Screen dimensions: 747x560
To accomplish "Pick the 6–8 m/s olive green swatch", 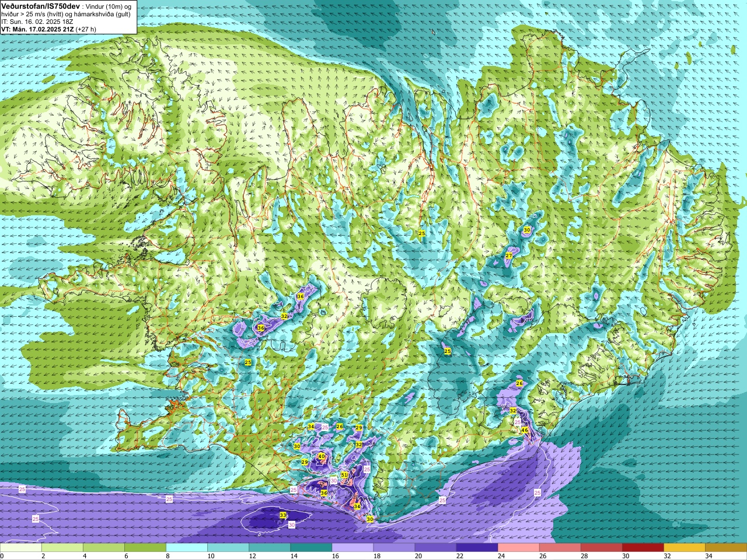I will [x=145, y=548].
